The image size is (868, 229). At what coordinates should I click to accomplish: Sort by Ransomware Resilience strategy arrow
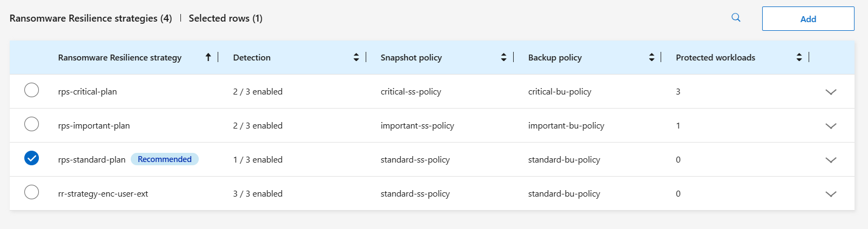click(x=208, y=57)
